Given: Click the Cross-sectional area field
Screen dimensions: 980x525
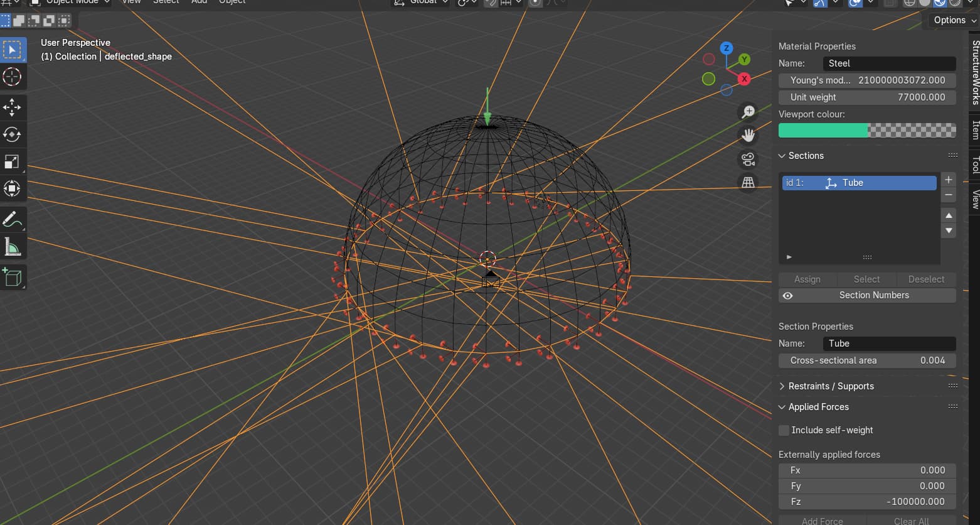Looking at the screenshot, I should click(866, 360).
